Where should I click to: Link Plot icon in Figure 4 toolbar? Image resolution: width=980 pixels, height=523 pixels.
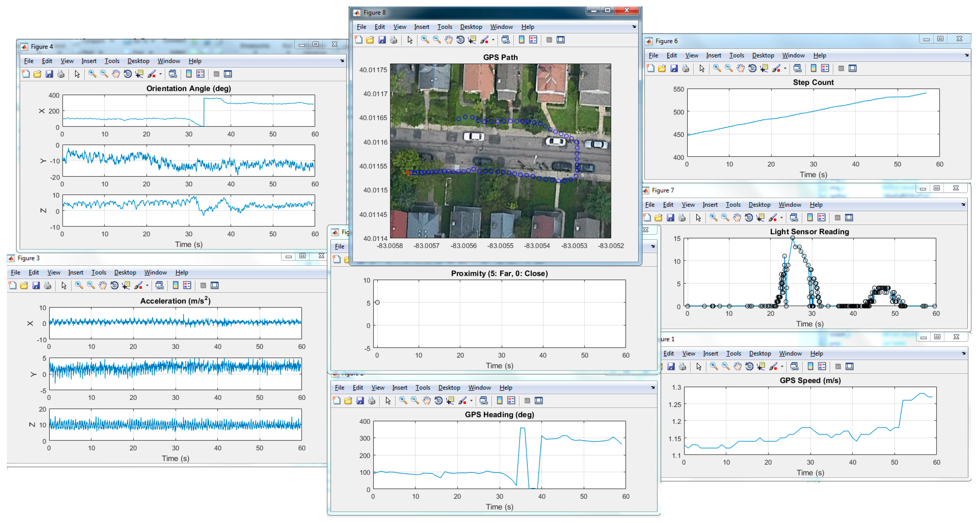[x=172, y=74]
